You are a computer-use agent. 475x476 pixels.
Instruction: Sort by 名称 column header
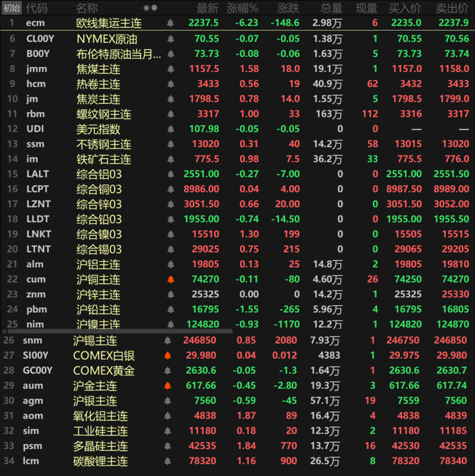click(87, 8)
